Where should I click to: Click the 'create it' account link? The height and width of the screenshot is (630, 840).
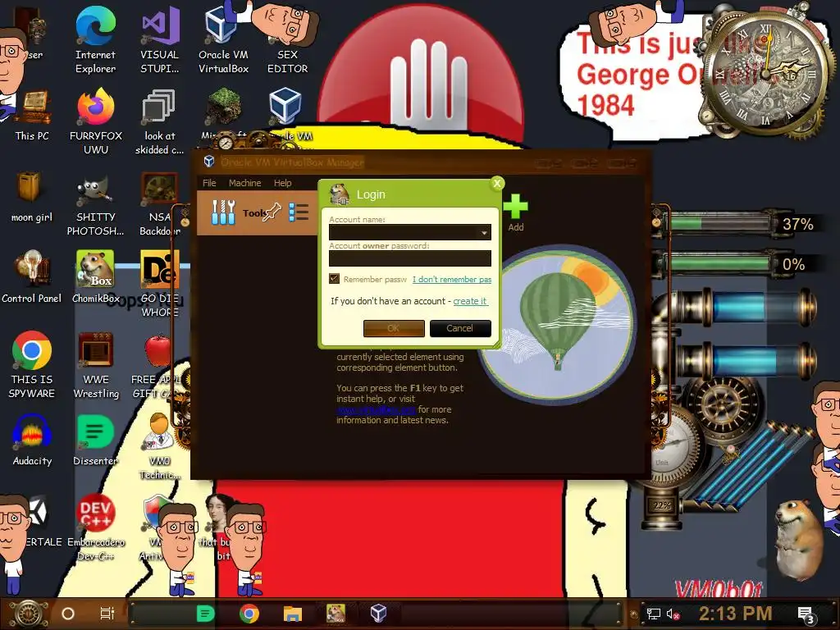click(470, 301)
